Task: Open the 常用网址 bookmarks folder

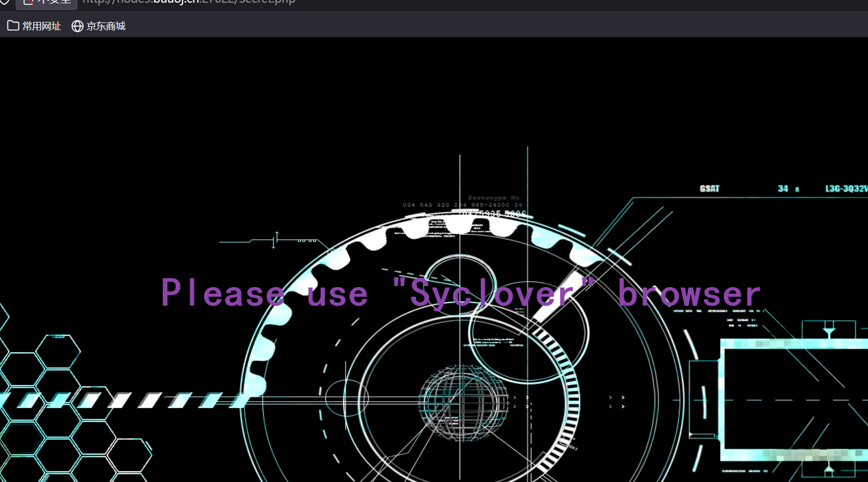Action: pyautogui.click(x=34, y=26)
